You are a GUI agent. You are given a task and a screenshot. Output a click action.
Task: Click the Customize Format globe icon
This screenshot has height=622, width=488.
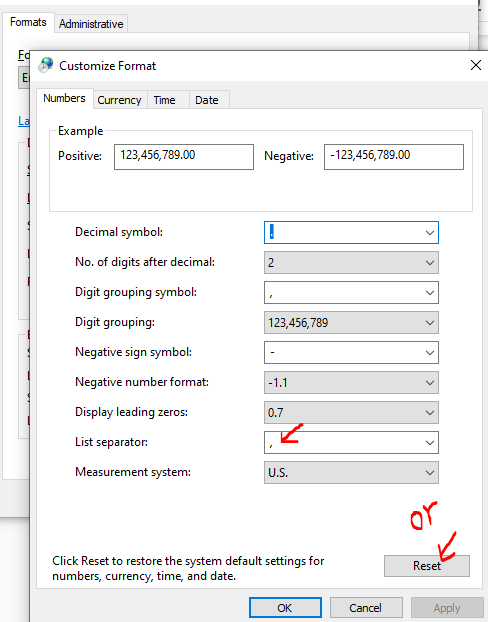tap(46, 65)
